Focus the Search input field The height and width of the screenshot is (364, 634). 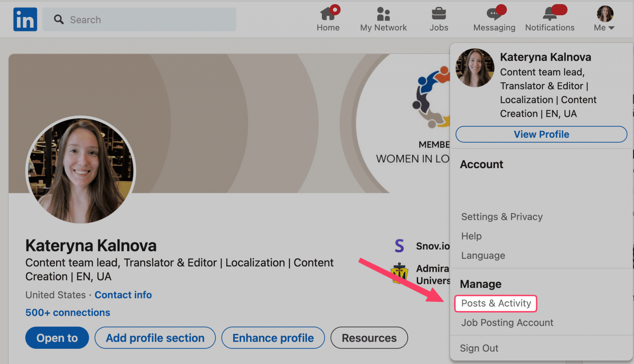coord(140,19)
